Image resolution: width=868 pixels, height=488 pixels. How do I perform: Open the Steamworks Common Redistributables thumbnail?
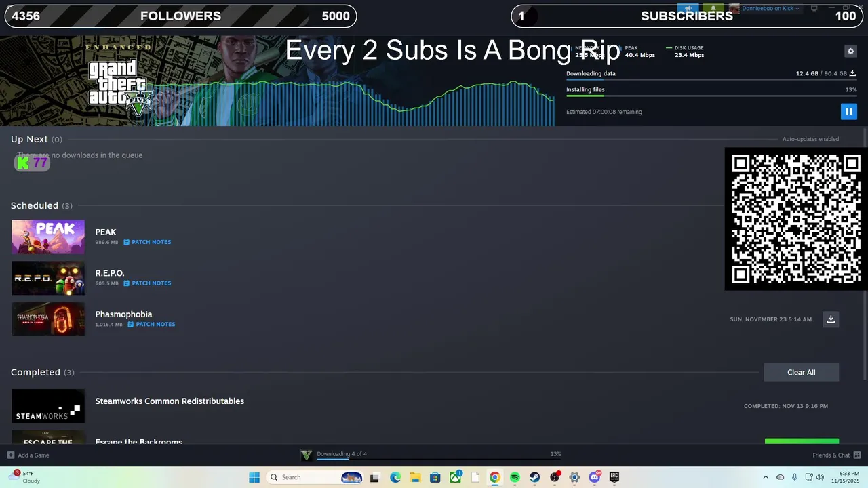[48, 406]
